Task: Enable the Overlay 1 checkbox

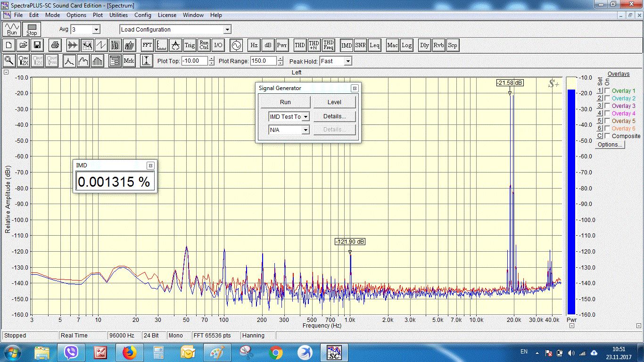Action: pos(607,91)
